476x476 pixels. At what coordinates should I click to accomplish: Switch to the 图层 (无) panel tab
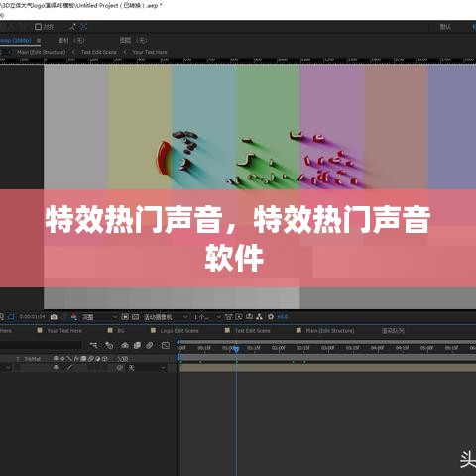pos(133,41)
